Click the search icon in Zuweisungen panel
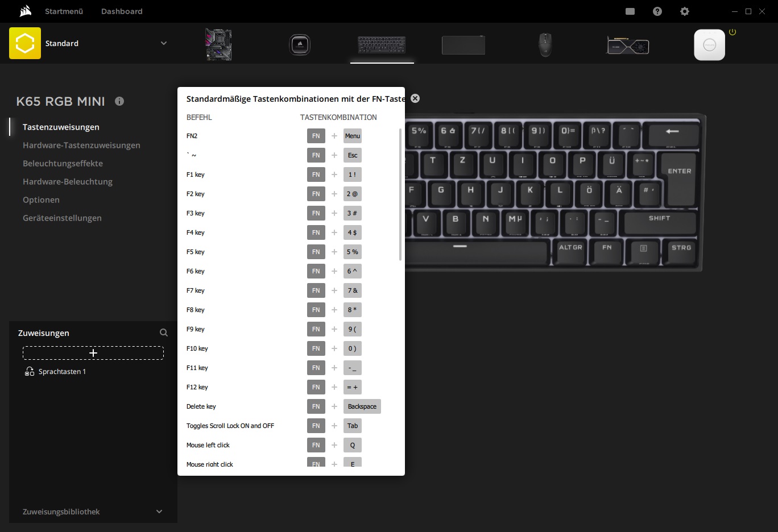The image size is (778, 532). (164, 332)
